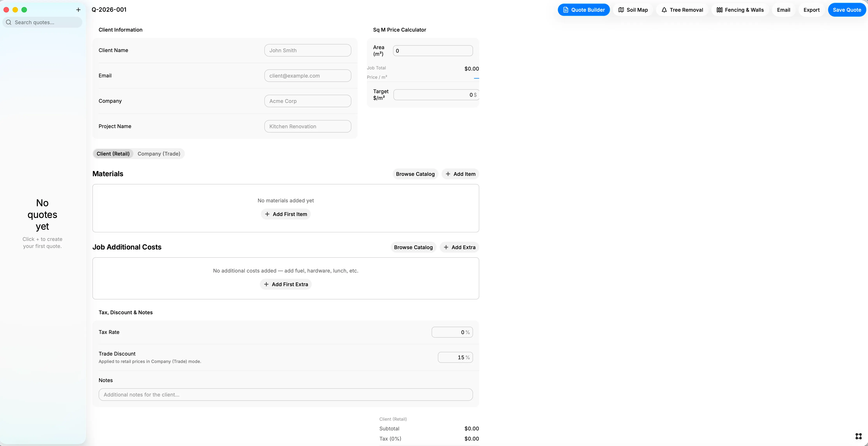This screenshot has width=868, height=446.
Task: Click the Client Name input field
Action: (308, 50)
